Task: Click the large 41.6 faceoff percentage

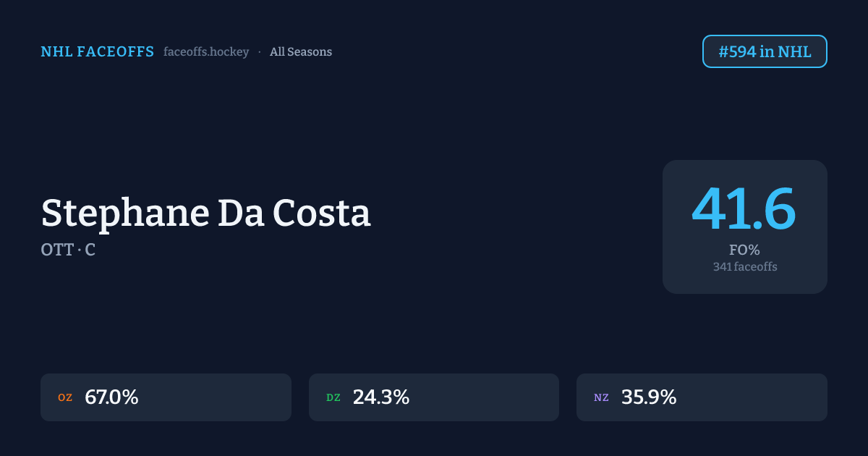Action: pyautogui.click(x=744, y=210)
